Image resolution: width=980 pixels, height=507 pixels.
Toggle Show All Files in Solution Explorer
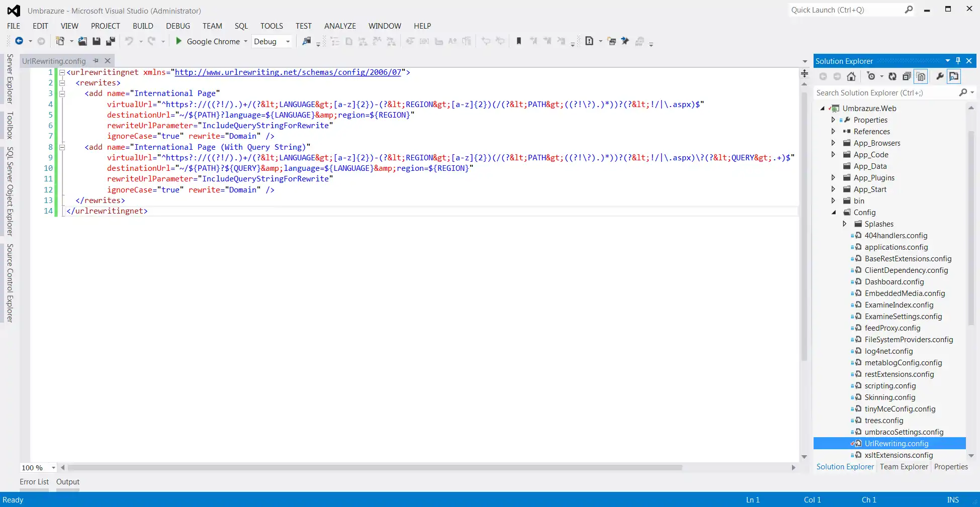(x=921, y=76)
